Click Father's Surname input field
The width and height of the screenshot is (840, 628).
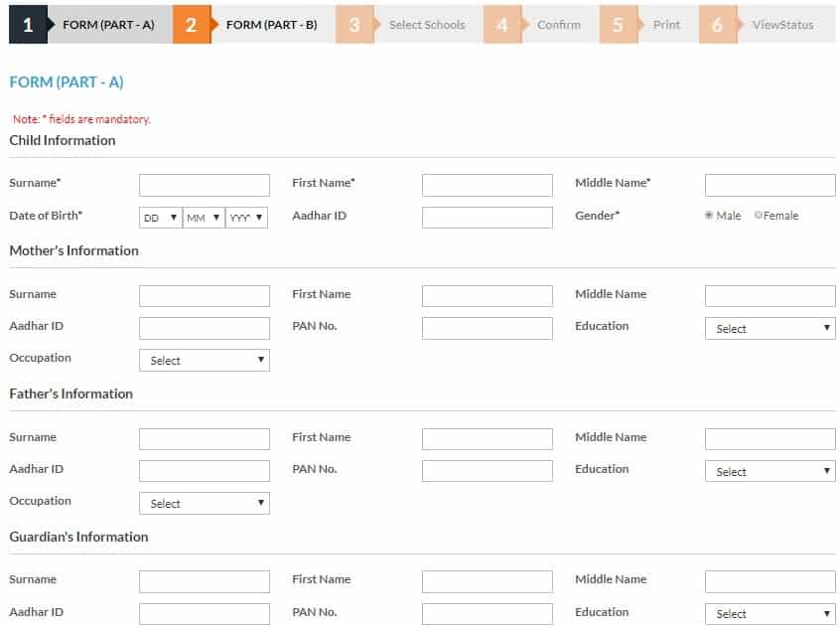point(205,439)
